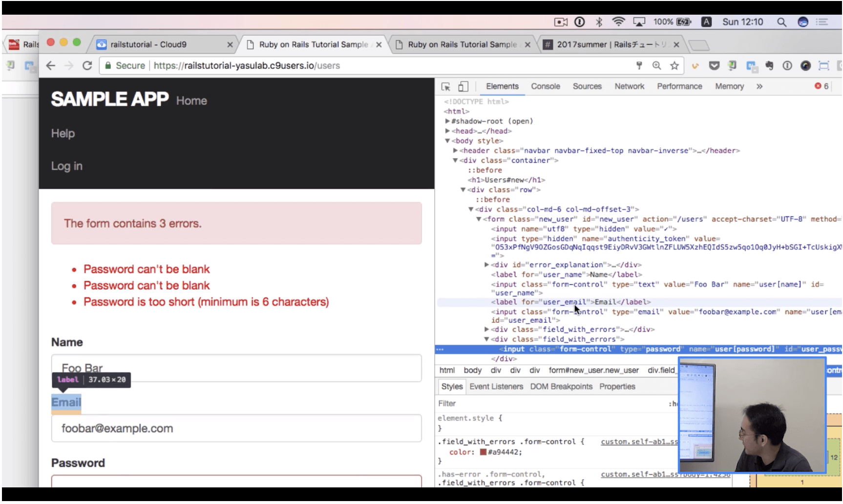Expand the header navbar element
The image size is (843, 504).
tap(455, 150)
